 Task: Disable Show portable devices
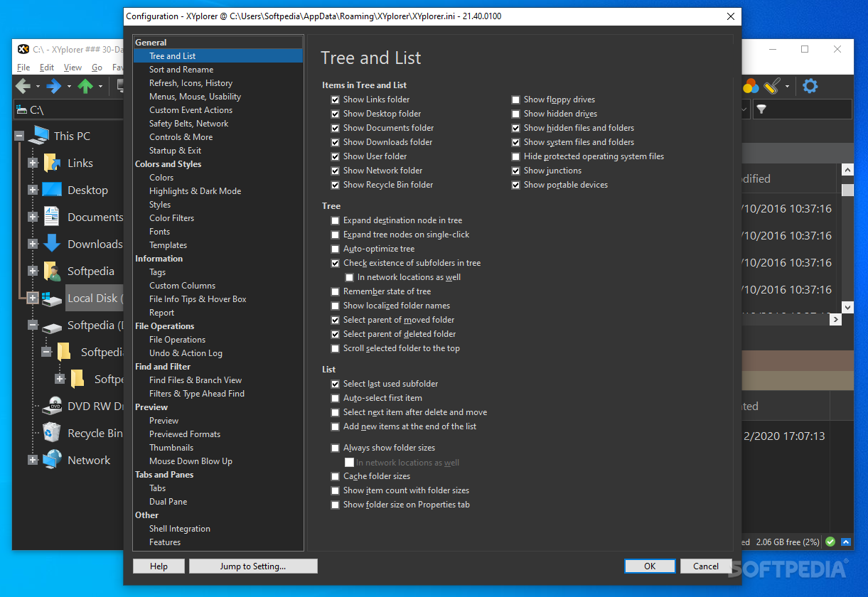click(516, 185)
